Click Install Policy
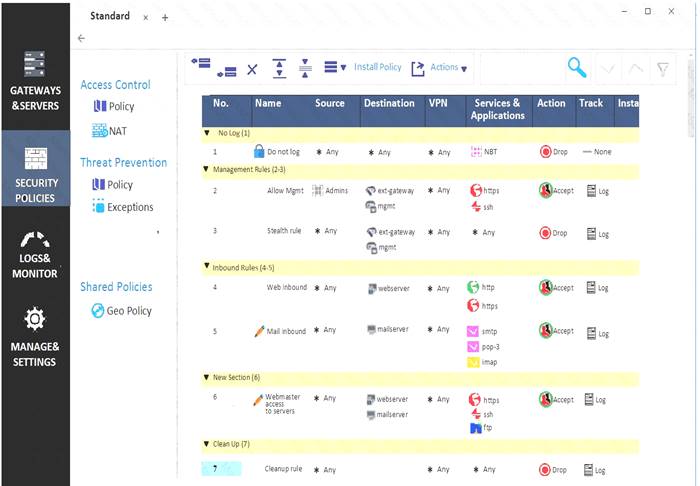Viewport: 700px width, 486px height. [x=378, y=67]
